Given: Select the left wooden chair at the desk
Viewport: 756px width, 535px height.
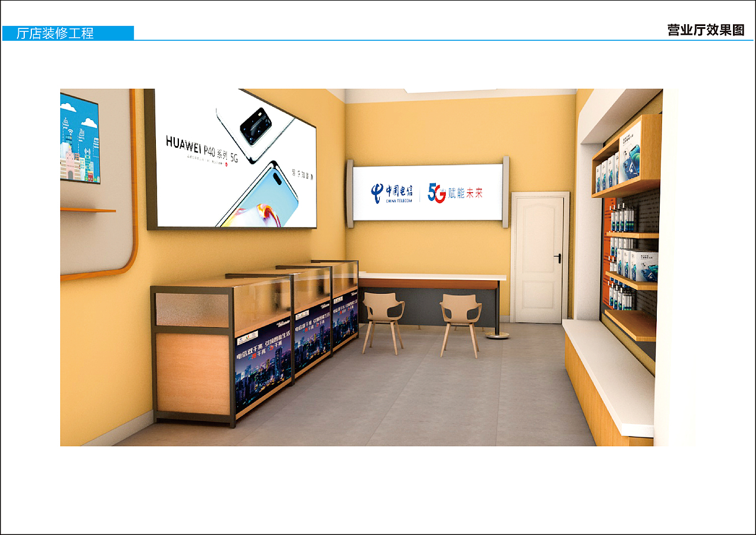Looking at the screenshot, I should point(383,322).
